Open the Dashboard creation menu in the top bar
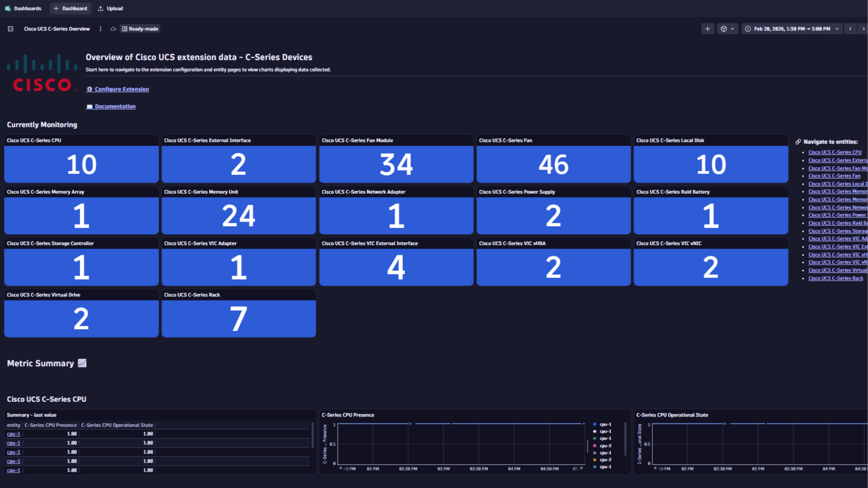This screenshot has height=488, width=868. coord(70,8)
